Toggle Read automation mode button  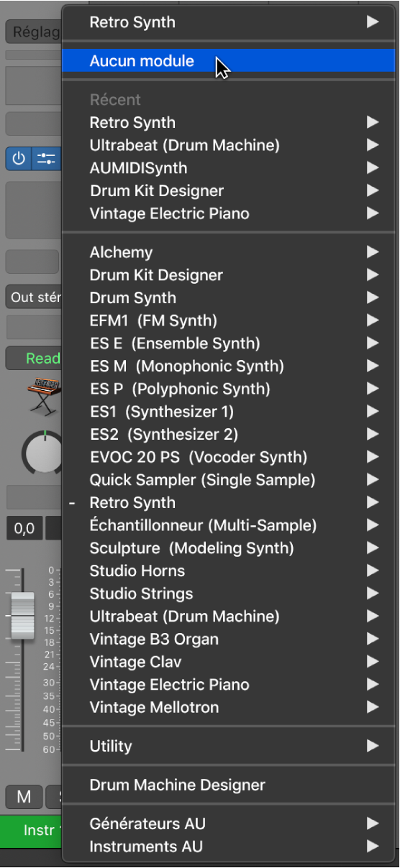point(35,358)
